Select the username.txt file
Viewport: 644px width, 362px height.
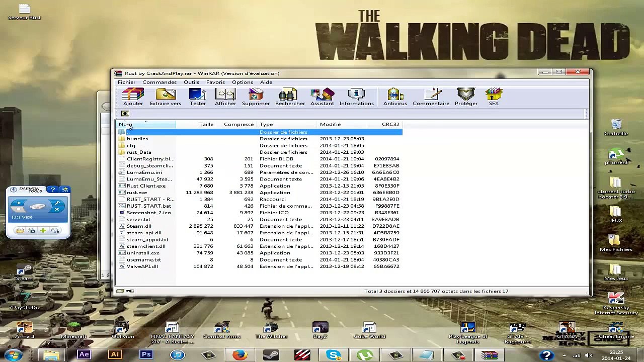point(260,260)
